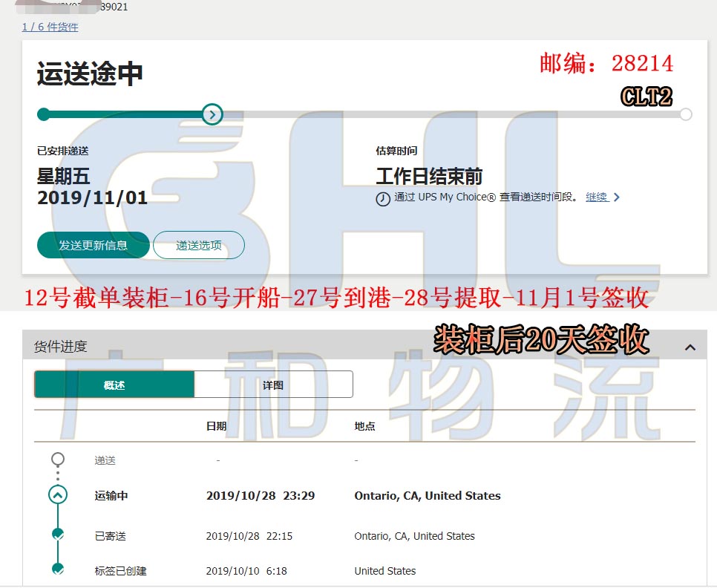
Task: Click the 日期 column header
Action: [x=216, y=426]
